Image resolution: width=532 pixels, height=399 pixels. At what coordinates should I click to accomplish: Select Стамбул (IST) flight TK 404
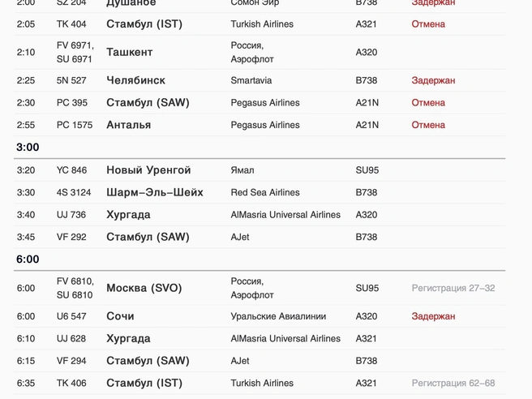tap(260, 24)
